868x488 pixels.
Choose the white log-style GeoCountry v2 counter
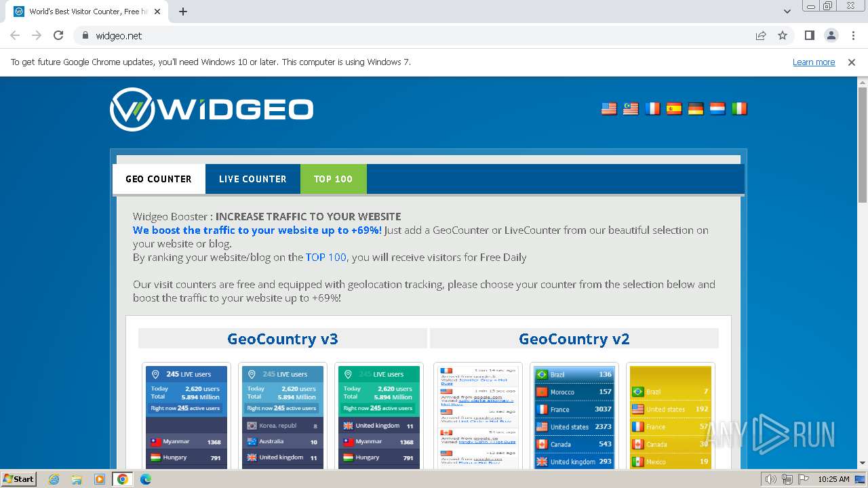pyautogui.click(x=478, y=416)
